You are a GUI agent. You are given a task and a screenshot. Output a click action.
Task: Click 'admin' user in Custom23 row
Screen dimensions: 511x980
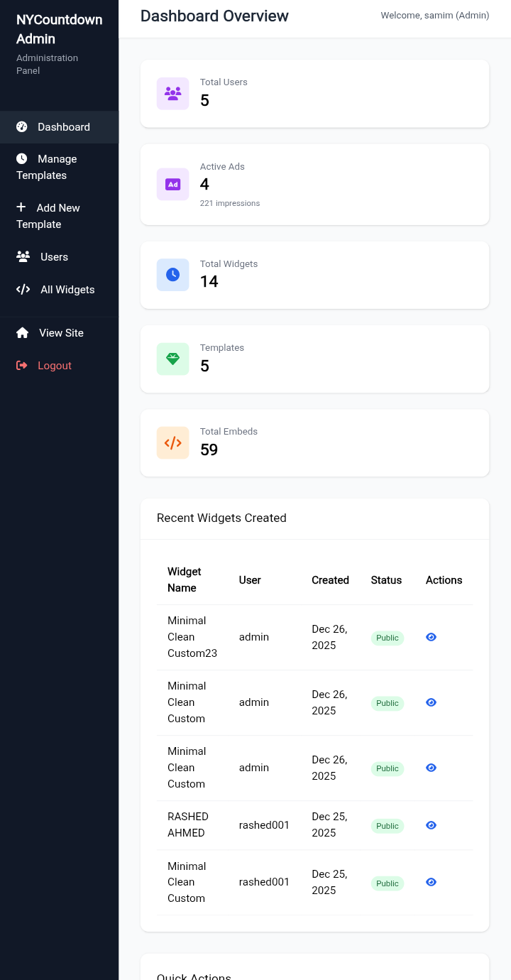coord(254,637)
